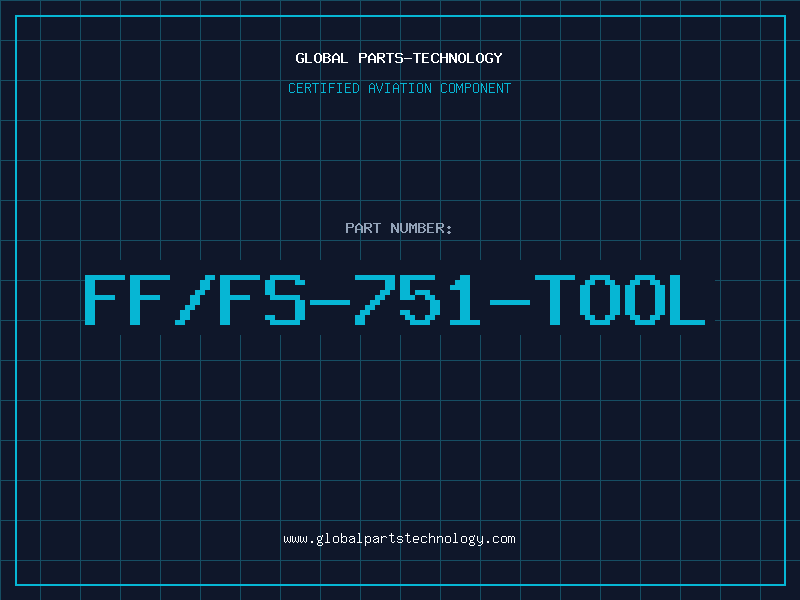Viewport: 800px width, 600px height.
Task: Click the 'PART NUMBER:' label
Action: point(399,228)
